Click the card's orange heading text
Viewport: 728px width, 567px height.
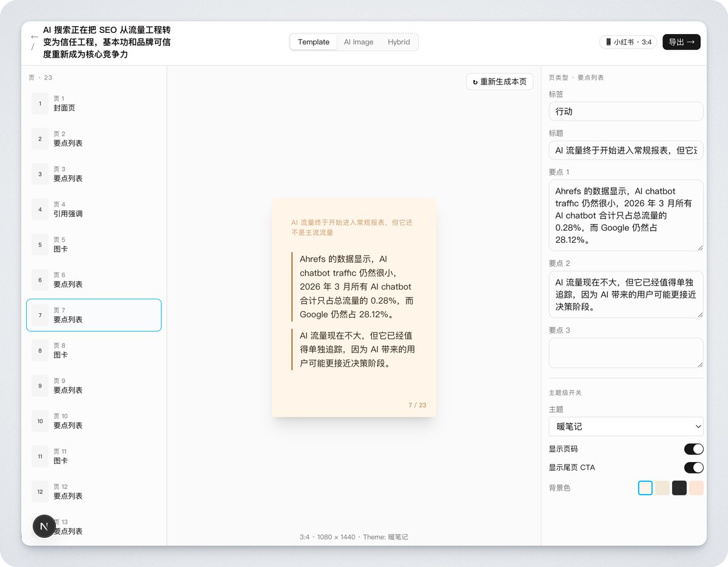tap(352, 228)
